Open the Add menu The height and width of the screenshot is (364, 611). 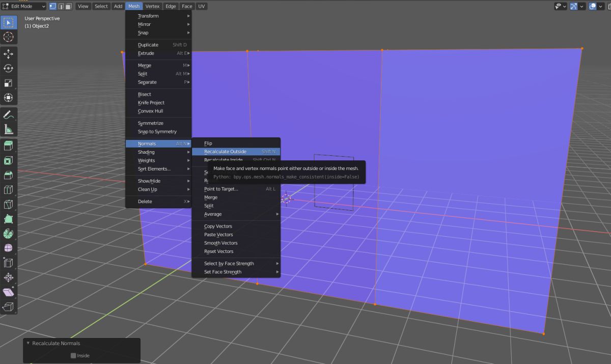pos(118,6)
